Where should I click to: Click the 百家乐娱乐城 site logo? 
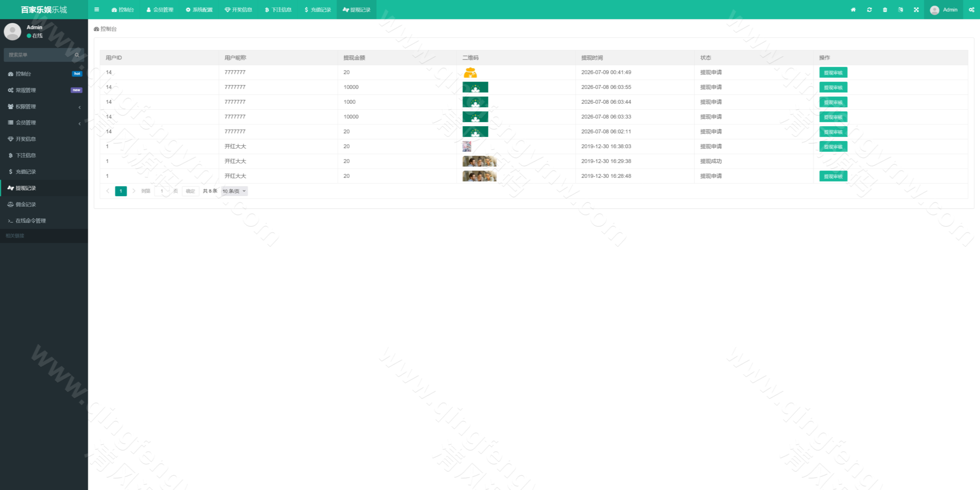(44, 10)
